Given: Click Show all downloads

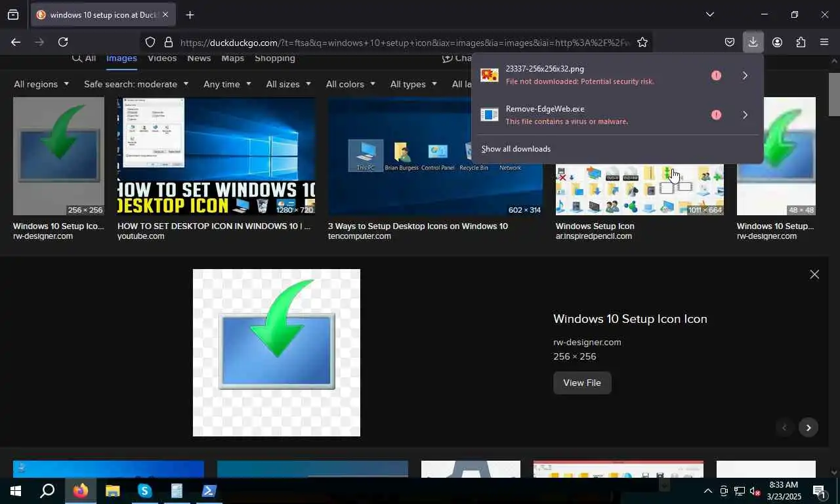Looking at the screenshot, I should click(x=516, y=149).
